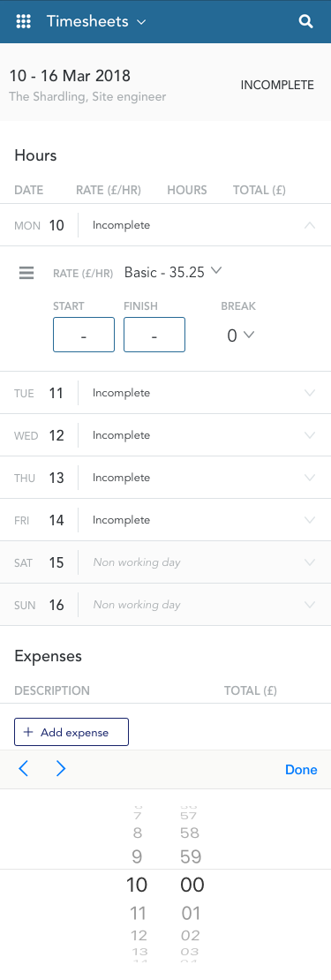
Task: Go to previous field with left arrow
Action: click(x=24, y=769)
